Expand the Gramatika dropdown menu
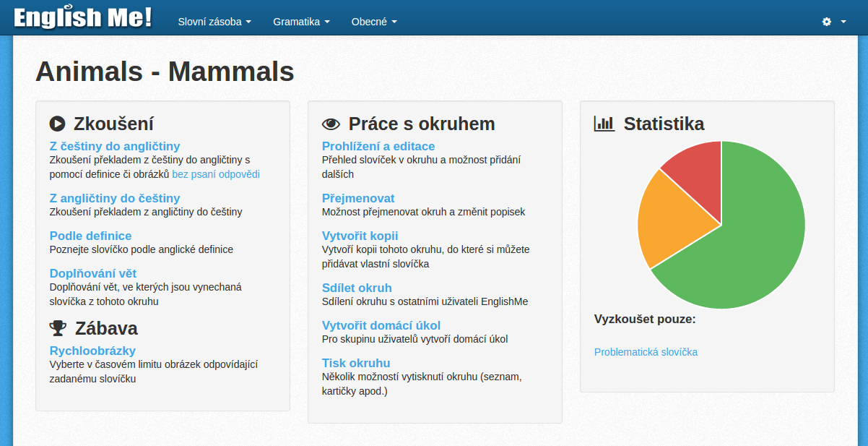 pos(301,22)
